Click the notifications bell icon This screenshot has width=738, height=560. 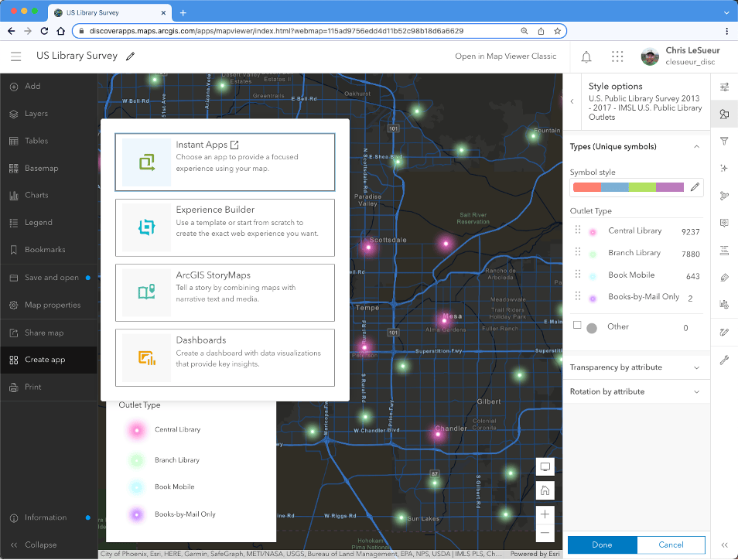pos(586,56)
